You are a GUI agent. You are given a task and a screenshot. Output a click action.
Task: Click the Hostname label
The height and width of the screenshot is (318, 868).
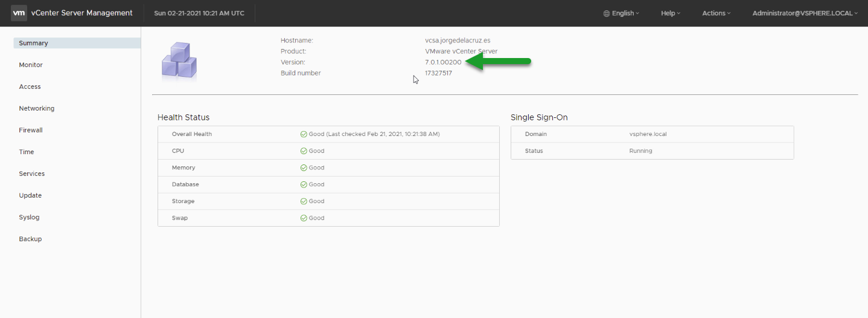coord(297,41)
